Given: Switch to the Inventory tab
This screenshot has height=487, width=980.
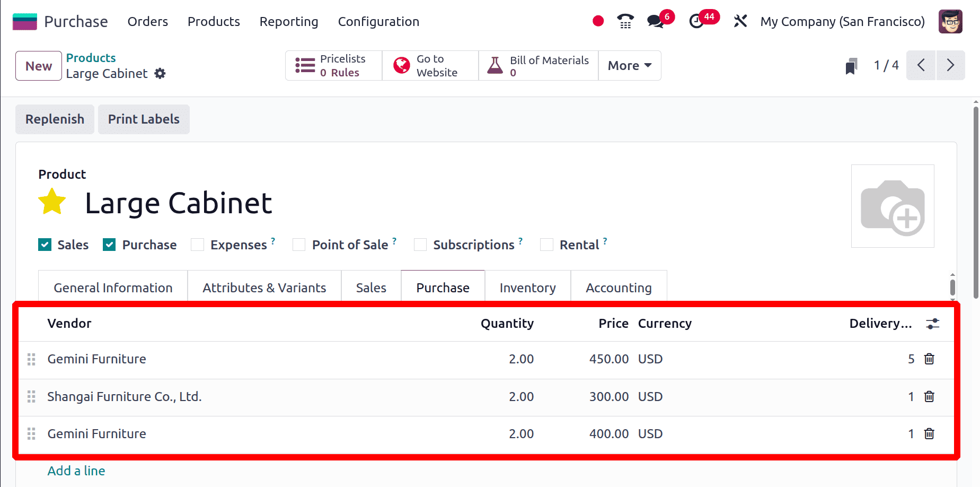Looking at the screenshot, I should pos(527,287).
